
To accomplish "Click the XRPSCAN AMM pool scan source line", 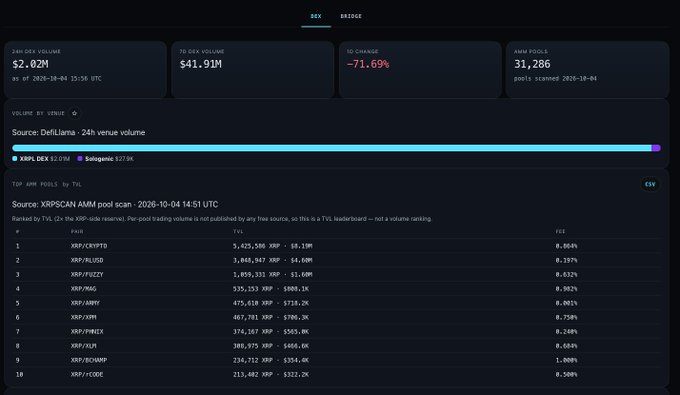I will 115,204.
